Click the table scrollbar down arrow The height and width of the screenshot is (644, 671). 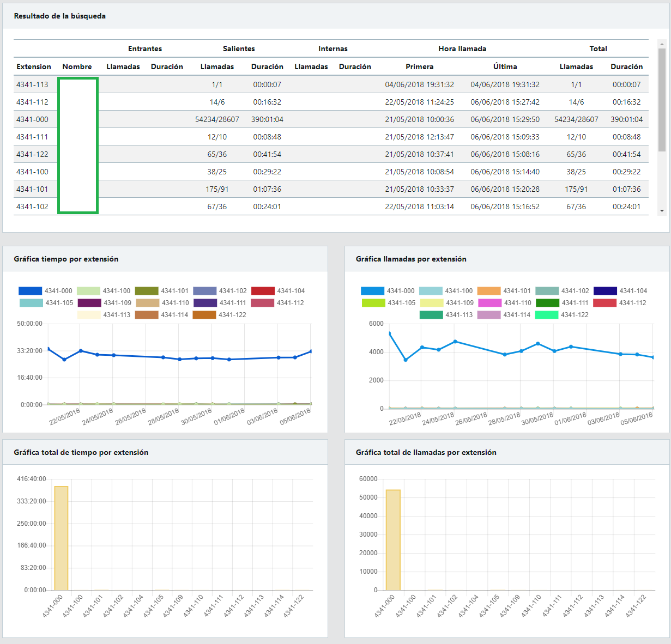pos(662,211)
